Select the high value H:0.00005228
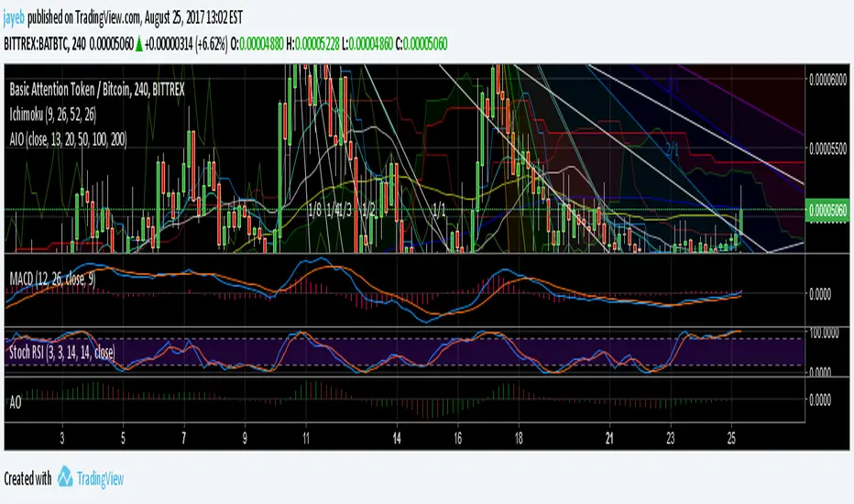The image size is (854, 504). 312,44
